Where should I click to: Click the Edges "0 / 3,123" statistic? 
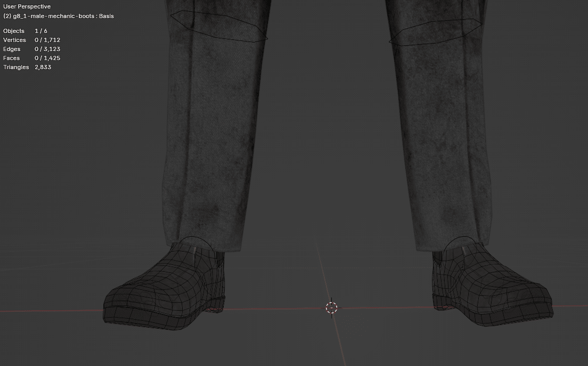point(47,49)
